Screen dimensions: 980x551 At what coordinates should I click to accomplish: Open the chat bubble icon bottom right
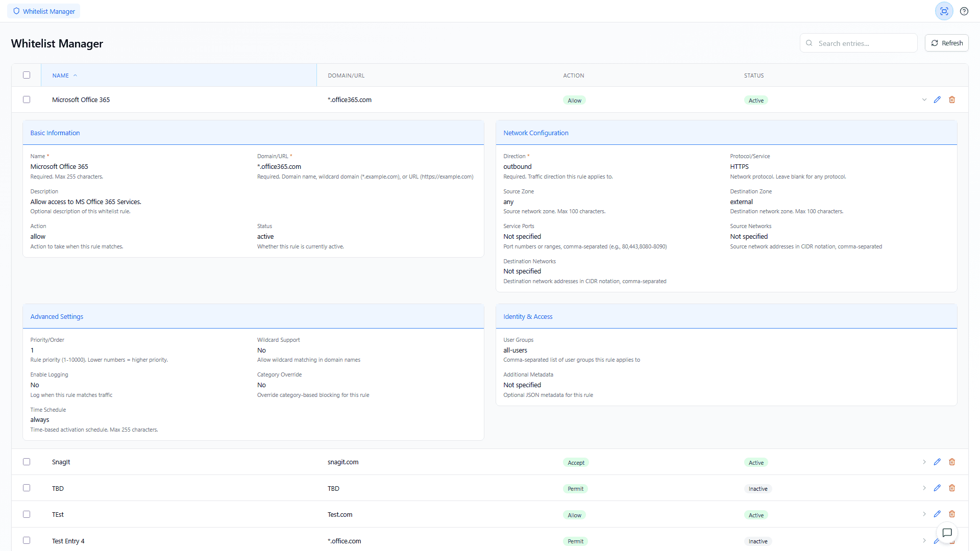coord(947,533)
